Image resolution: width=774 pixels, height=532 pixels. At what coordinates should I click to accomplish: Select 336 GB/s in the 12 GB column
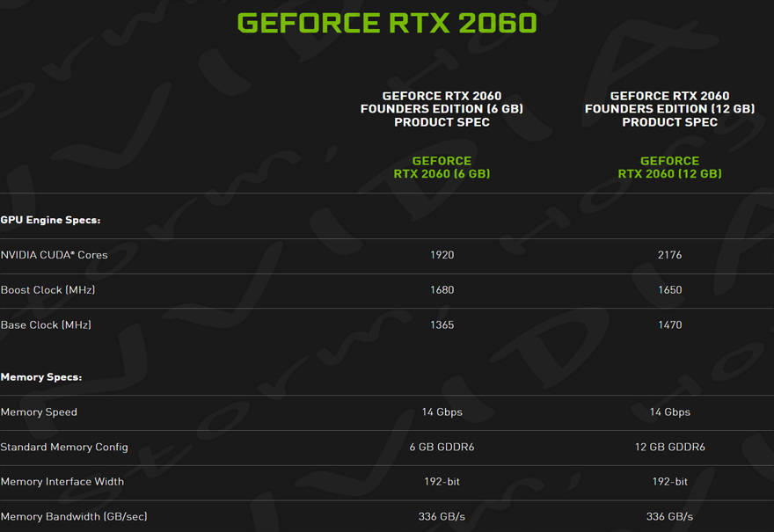670,517
